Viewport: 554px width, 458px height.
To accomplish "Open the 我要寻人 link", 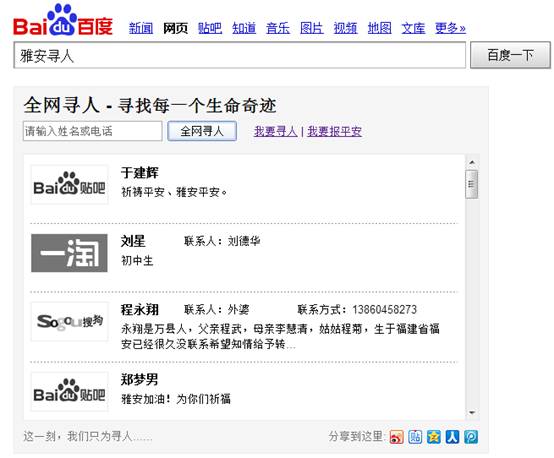I will (x=276, y=131).
